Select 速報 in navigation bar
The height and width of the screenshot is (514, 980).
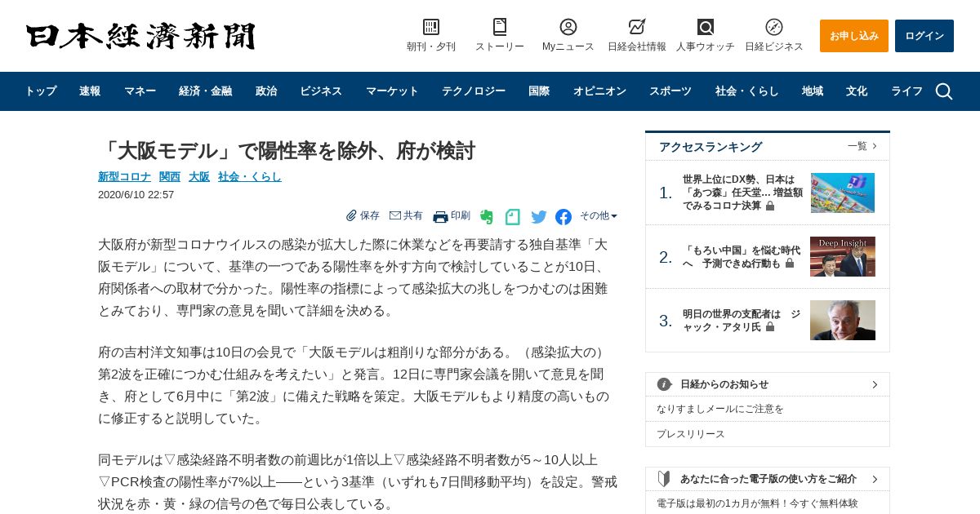(x=90, y=91)
